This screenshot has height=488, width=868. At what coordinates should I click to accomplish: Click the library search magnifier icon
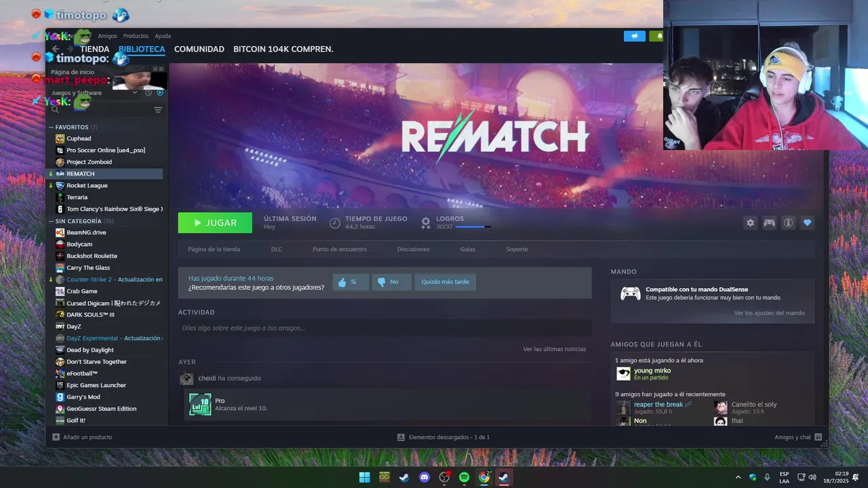pos(55,110)
